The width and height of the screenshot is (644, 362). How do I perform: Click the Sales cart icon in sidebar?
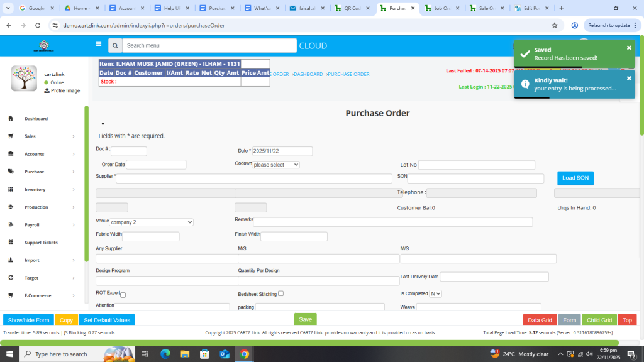11,136
